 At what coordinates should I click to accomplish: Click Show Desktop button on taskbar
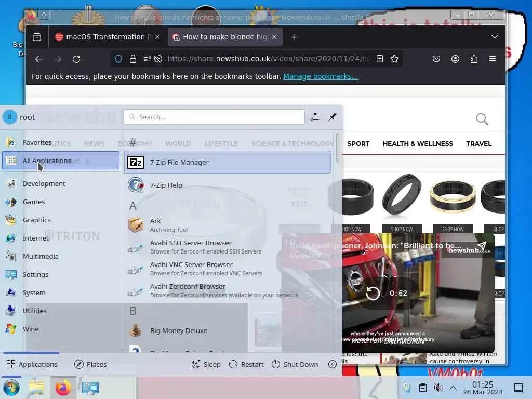[518, 388]
